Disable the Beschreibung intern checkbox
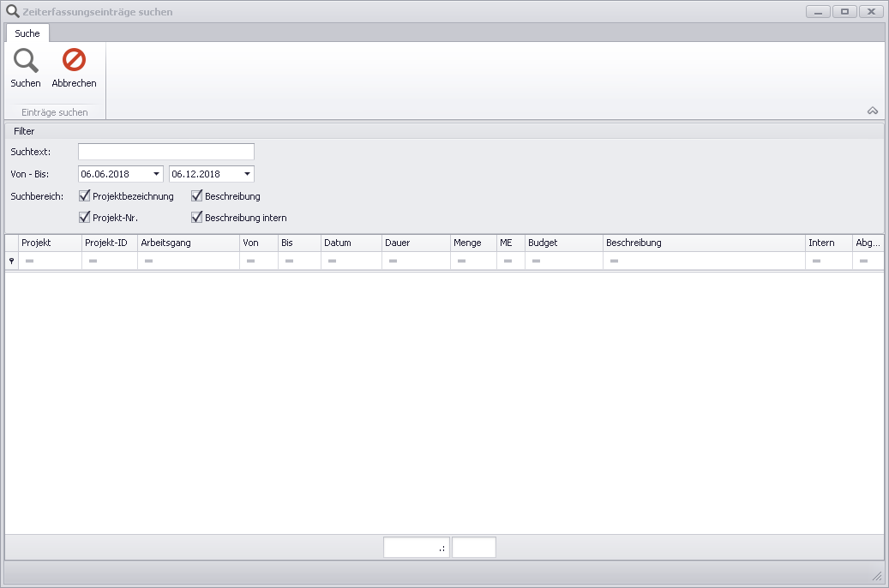The width and height of the screenshot is (889, 588). [x=196, y=218]
